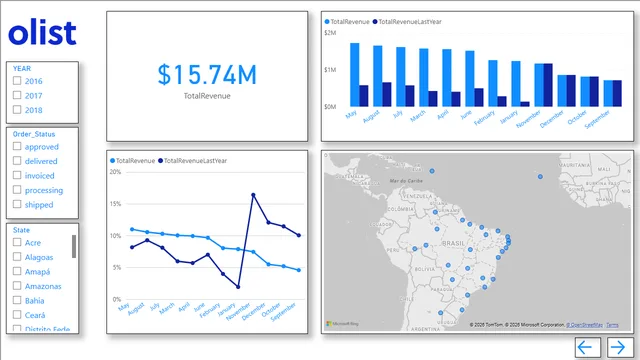Click the OpenStreetMap link on map
The height and width of the screenshot is (360, 640).
[x=584, y=325]
